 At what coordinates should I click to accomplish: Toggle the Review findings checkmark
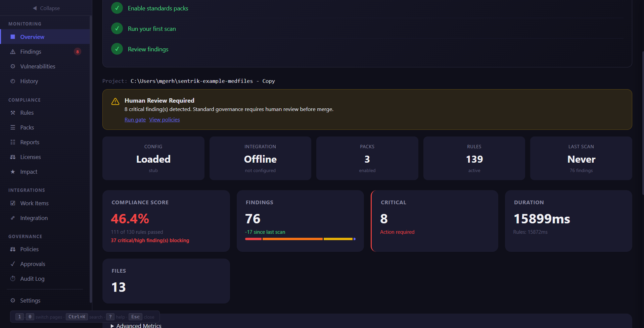coord(117,49)
